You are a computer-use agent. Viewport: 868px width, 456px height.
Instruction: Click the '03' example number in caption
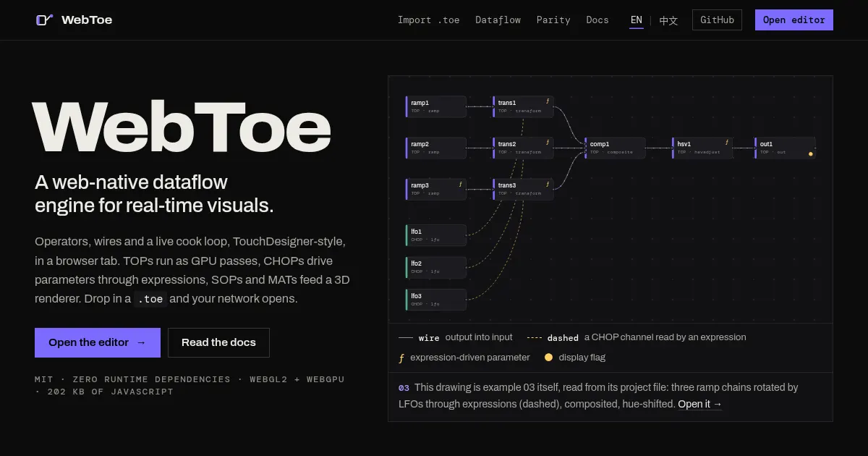pos(404,387)
